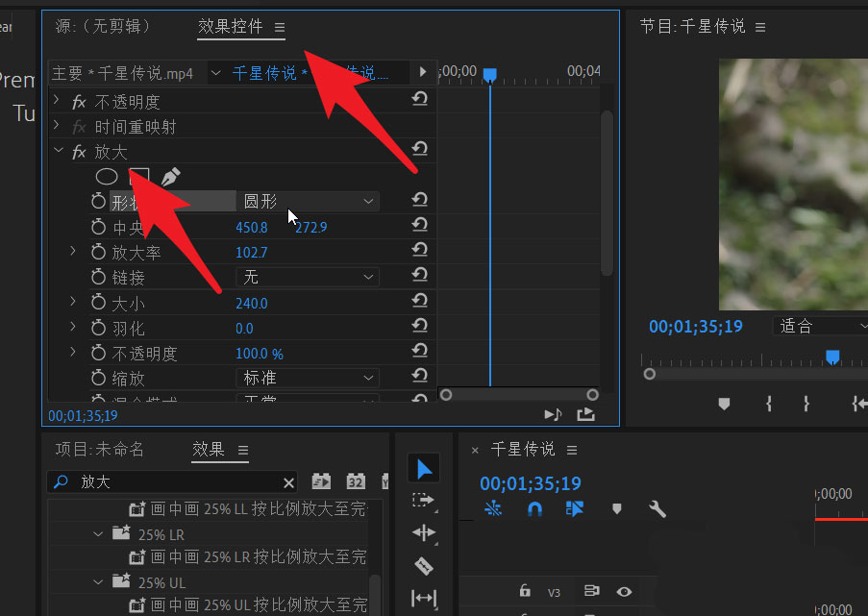Hide the V3 track output with the eye
The width and height of the screenshot is (868, 616).
[x=624, y=592]
